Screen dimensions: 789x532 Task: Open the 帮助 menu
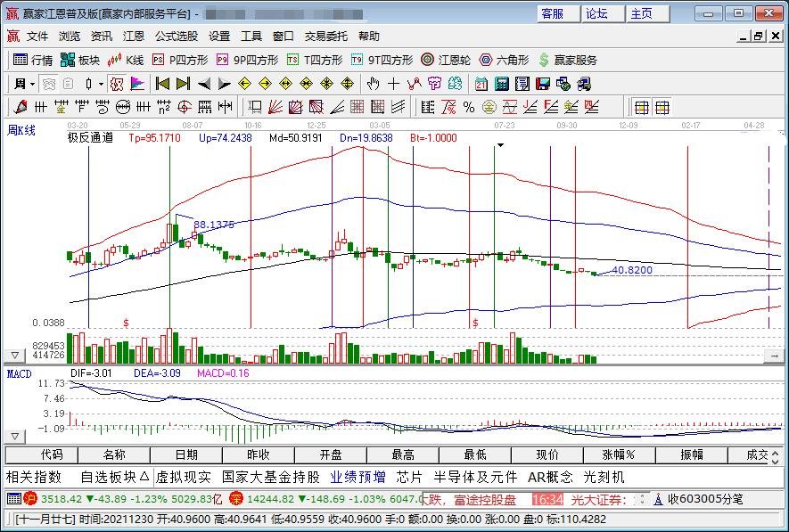[369, 37]
